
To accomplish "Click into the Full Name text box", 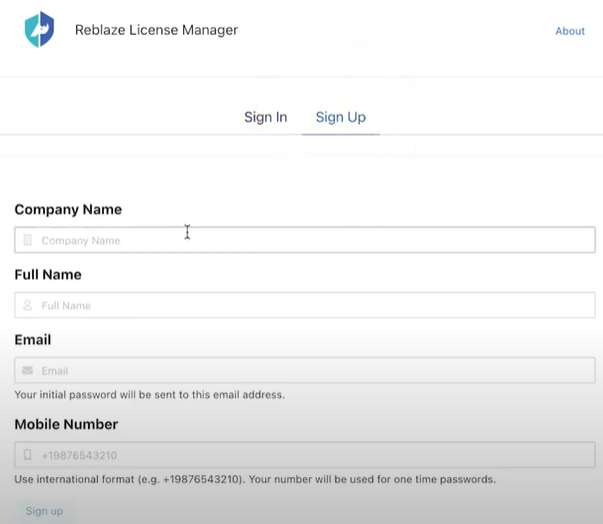I will tap(310, 305).
